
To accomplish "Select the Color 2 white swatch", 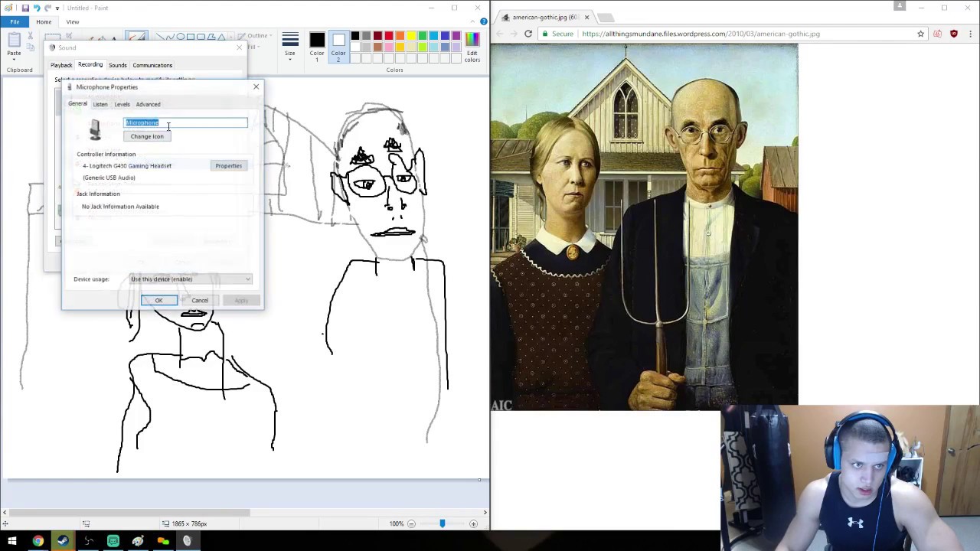I will point(338,39).
